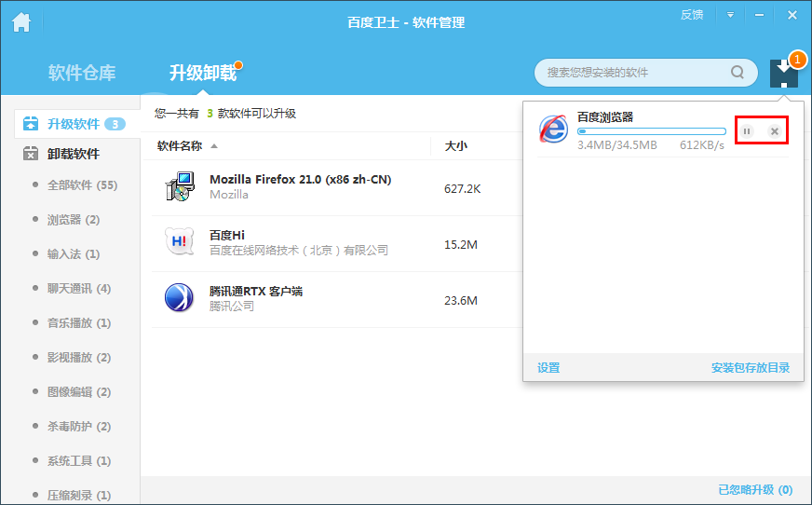This screenshot has width=812, height=505.
Task: Click the 腾讯公司 publisher text
Action: pos(232,307)
